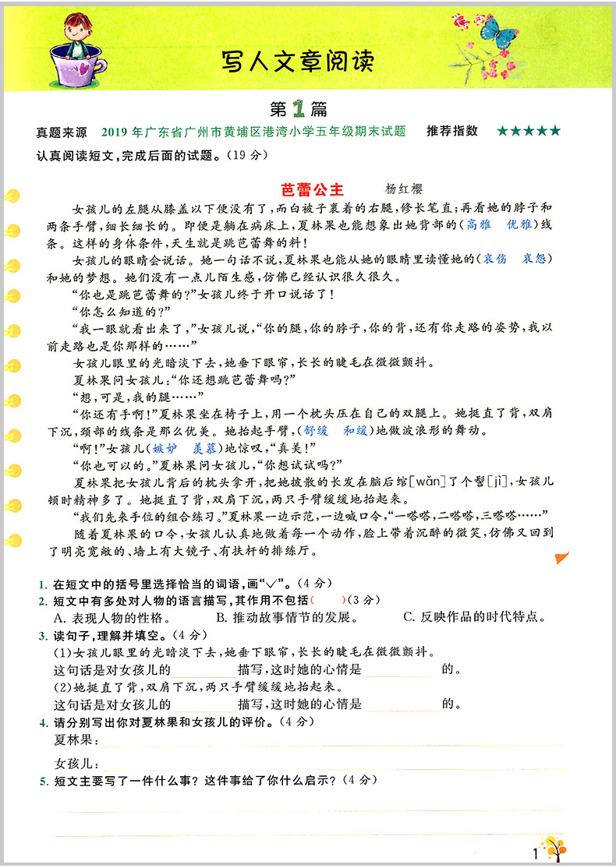Click the large green numeral in 第1篇
This screenshot has height=868, width=616.
coord(299,108)
